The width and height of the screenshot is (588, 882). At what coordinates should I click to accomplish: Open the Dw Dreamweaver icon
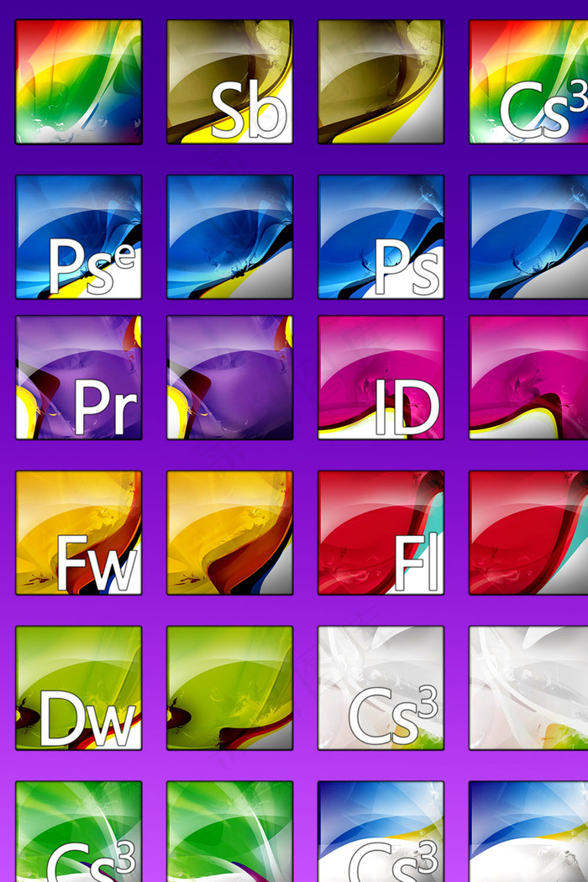79,688
